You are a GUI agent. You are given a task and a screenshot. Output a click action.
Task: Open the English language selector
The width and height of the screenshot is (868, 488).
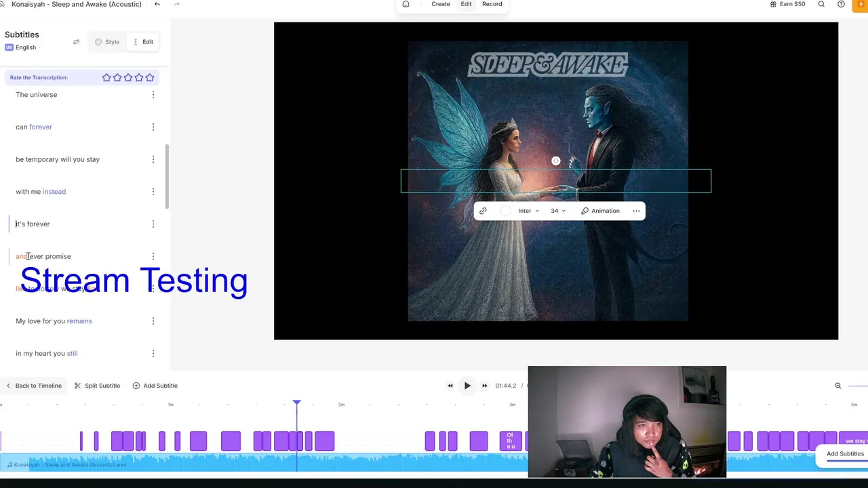22,47
